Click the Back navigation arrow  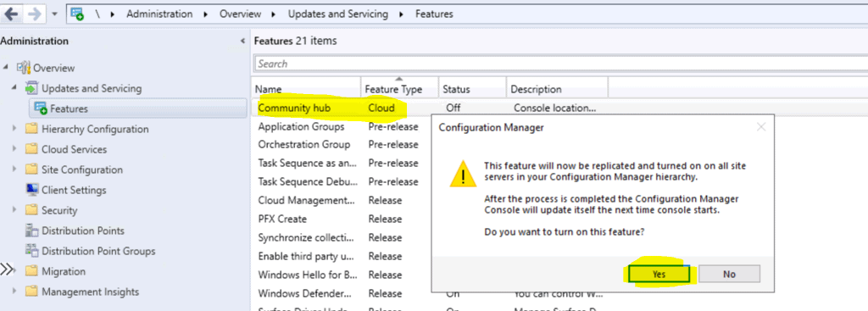pyautogui.click(x=11, y=14)
